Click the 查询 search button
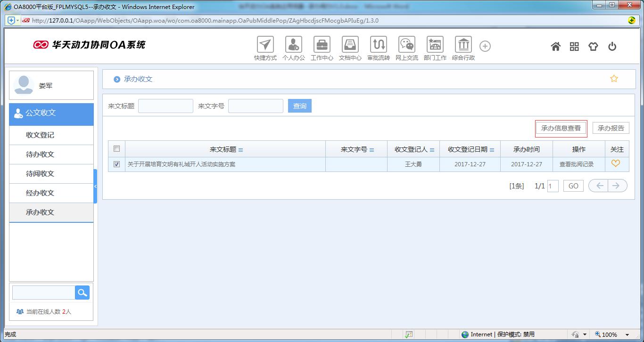Image resolution: width=644 pixels, height=342 pixels. tap(299, 106)
